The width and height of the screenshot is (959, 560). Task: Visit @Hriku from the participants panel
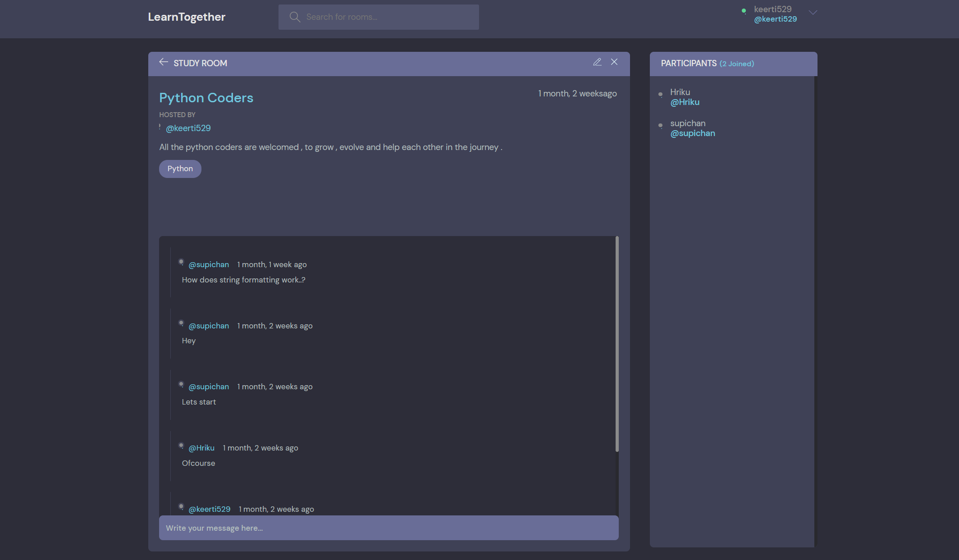point(685,102)
